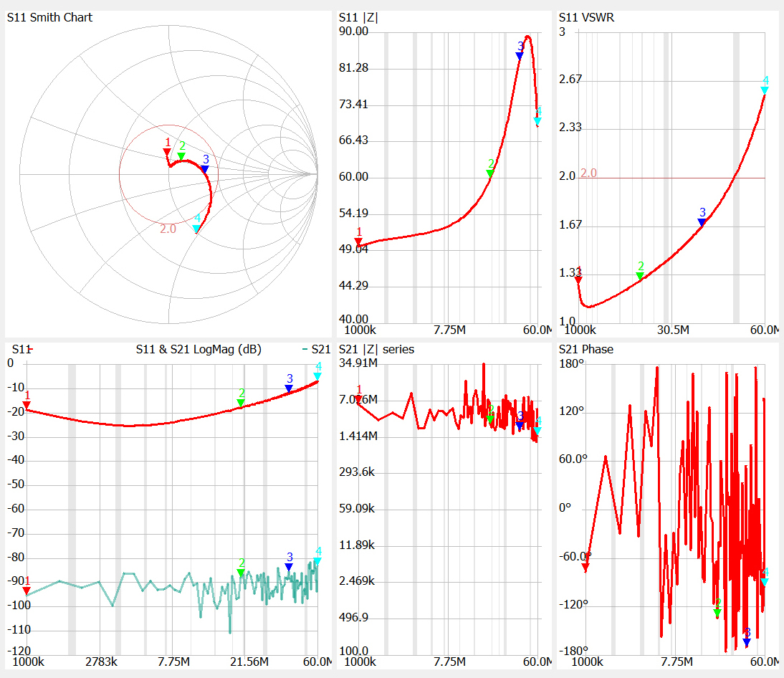
Task: Click the 2.0 VSWR circle label on Smith Chart
Action: (x=168, y=229)
